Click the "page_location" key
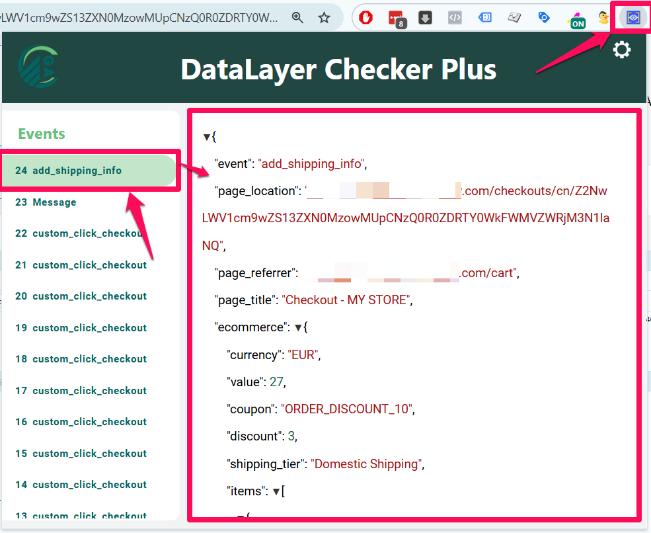 coord(256,191)
